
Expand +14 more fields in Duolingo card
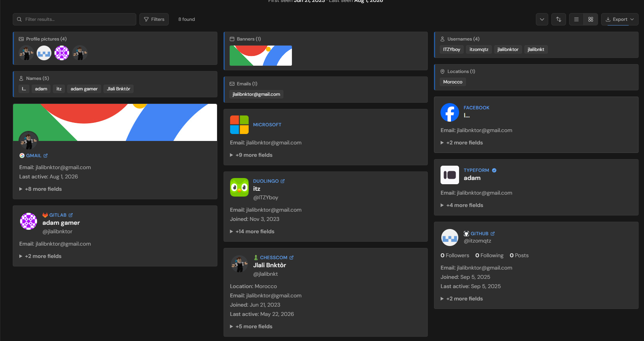(x=252, y=231)
